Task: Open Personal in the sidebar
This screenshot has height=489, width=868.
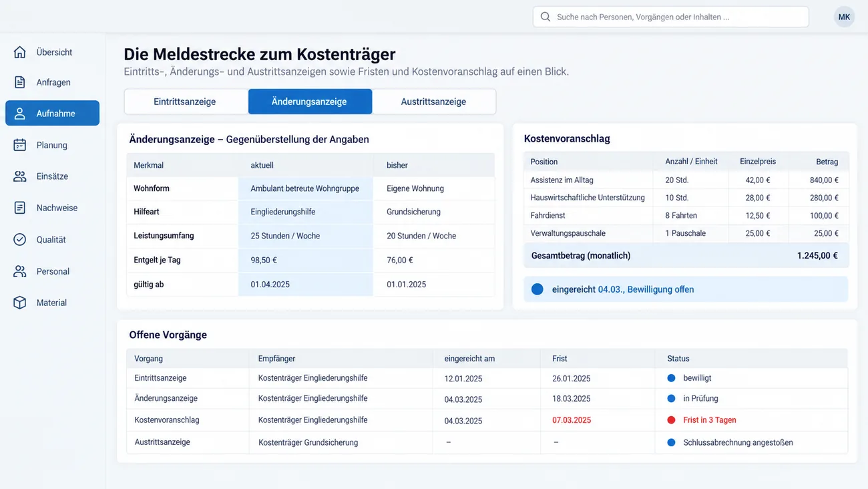Action: click(52, 271)
